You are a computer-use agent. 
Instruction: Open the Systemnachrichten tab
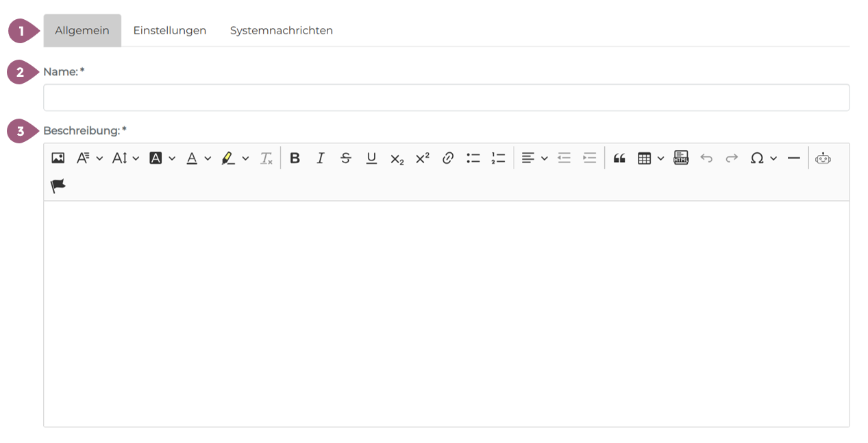click(281, 31)
